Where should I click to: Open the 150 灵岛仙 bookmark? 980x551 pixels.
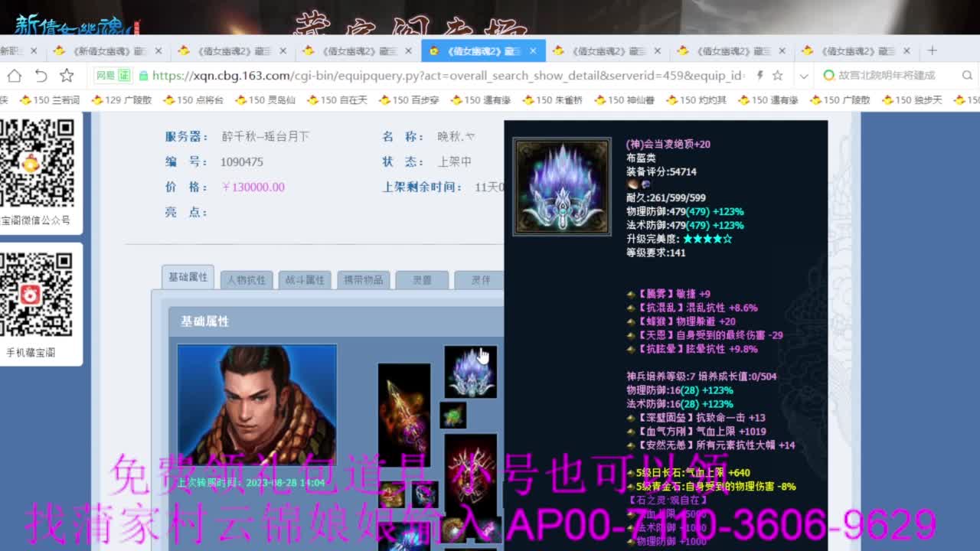[x=268, y=99]
